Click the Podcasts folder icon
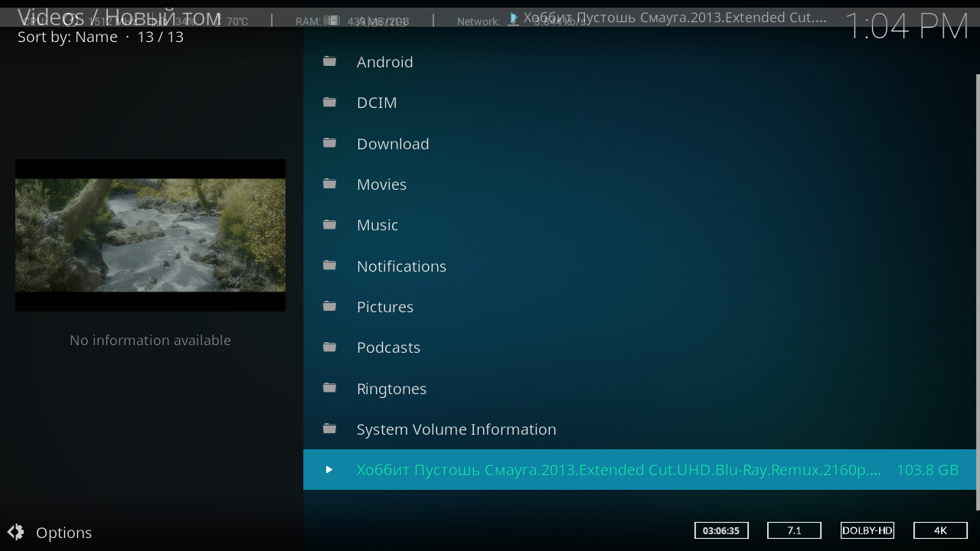Viewport: 980px width, 551px height. tap(330, 347)
